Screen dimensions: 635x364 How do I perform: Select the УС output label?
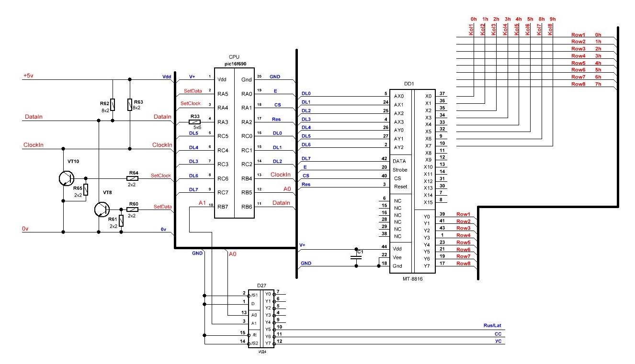click(498, 342)
